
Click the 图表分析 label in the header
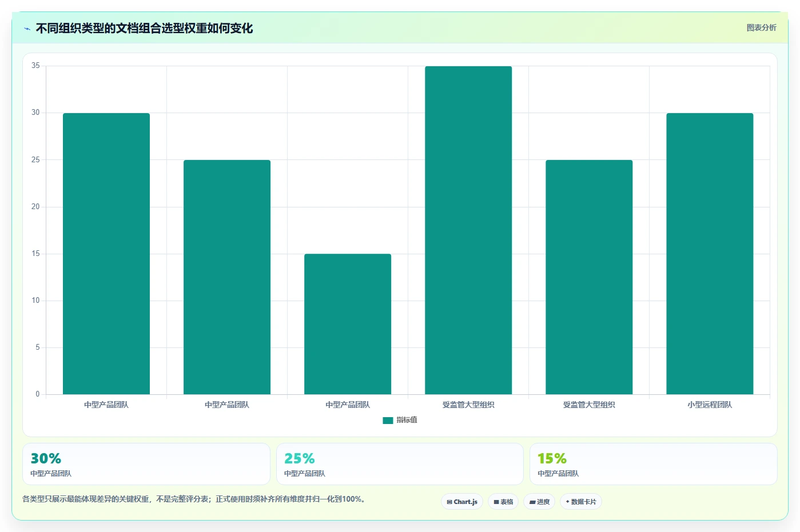click(x=761, y=27)
